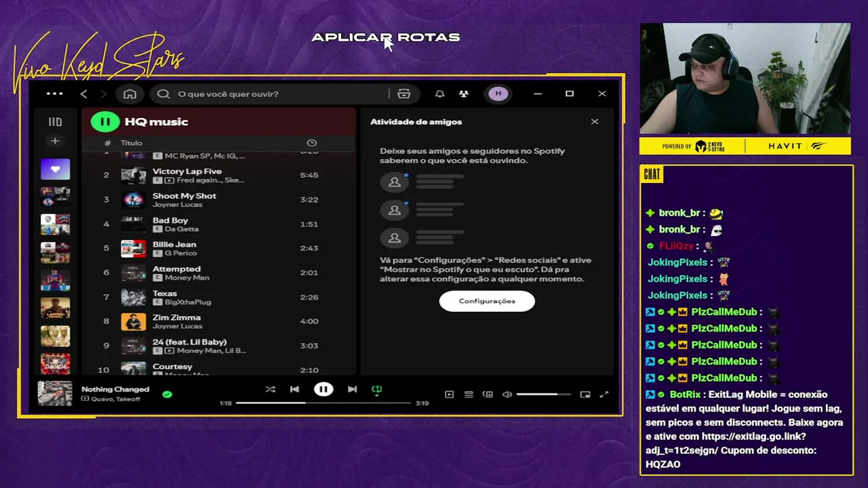Select track 'Shoot My Shot'
The width and height of the screenshot is (868, 488).
(184, 196)
